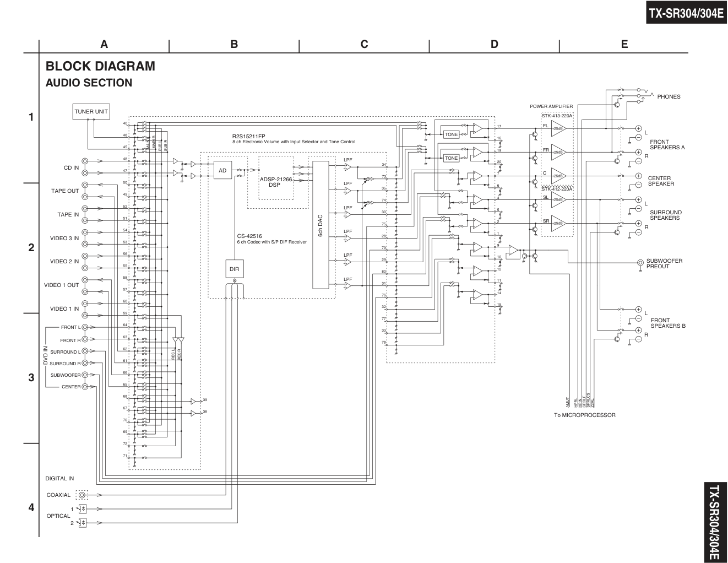Screen dimensions: 728x563
Task: Click the OPTICAL 2 input symbol
Action: pos(83,522)
